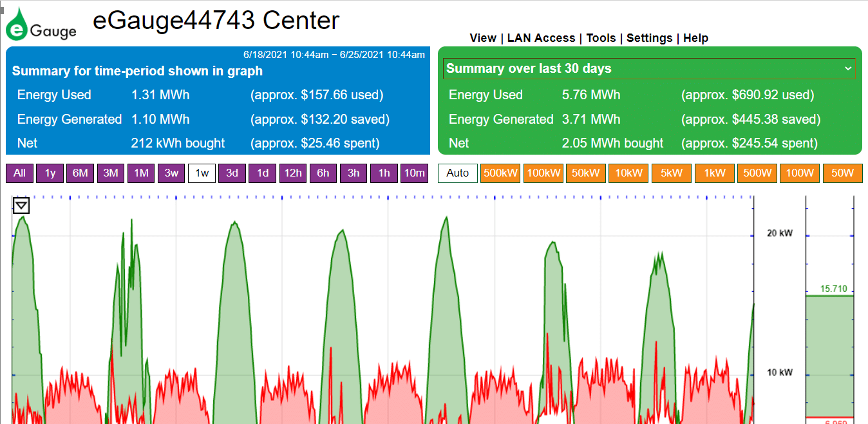Select the All time range button

(x=19, y=173)
